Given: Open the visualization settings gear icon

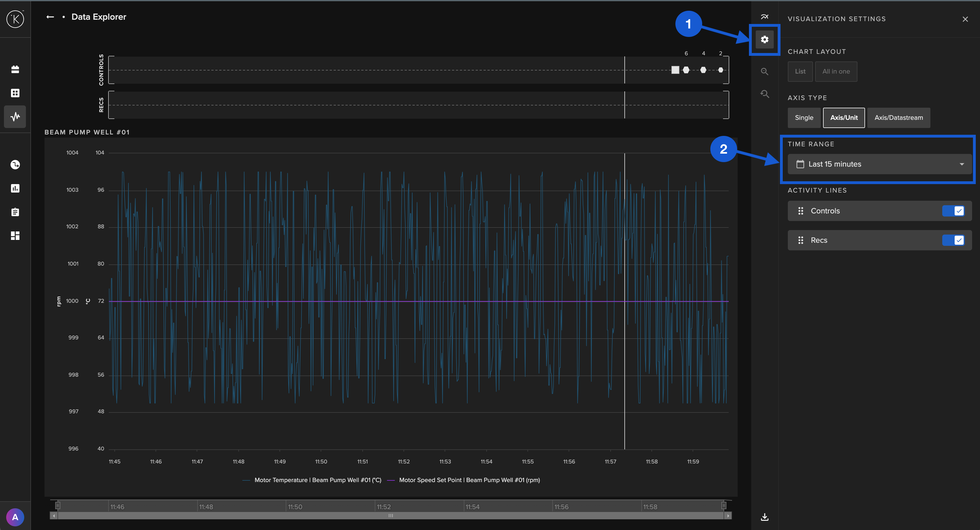Looking at the screenshot, I should point(764,39).
